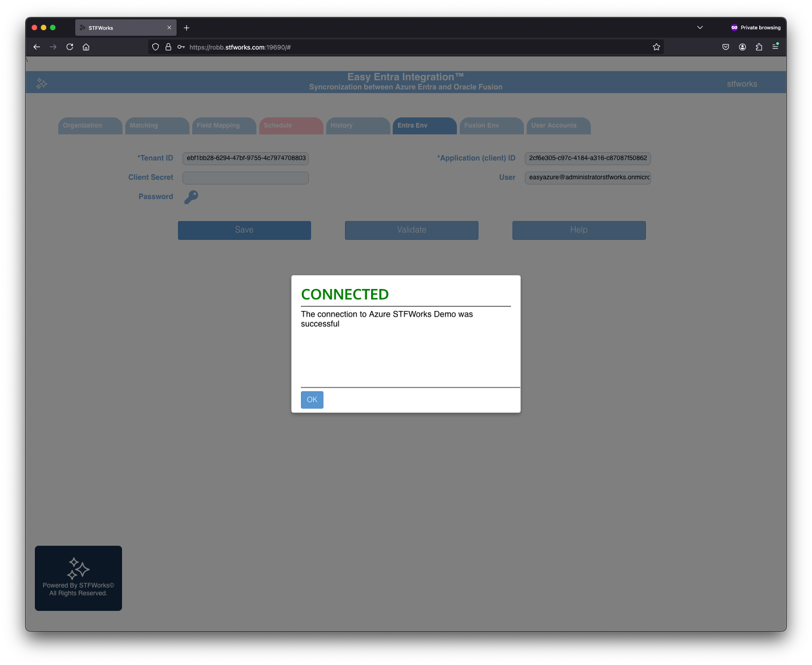
Task: Reload the page in browser
Action: [x=70, y=47]
